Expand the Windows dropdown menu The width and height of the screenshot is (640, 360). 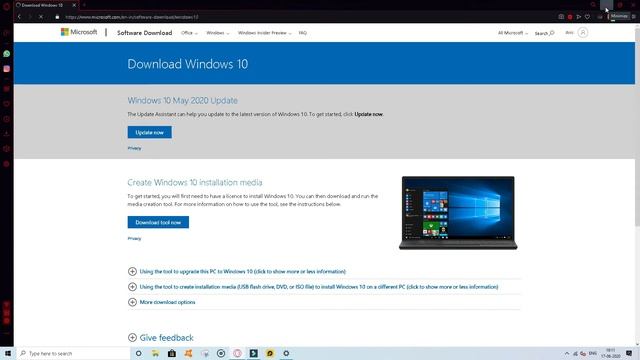click(x=218, y=33)
